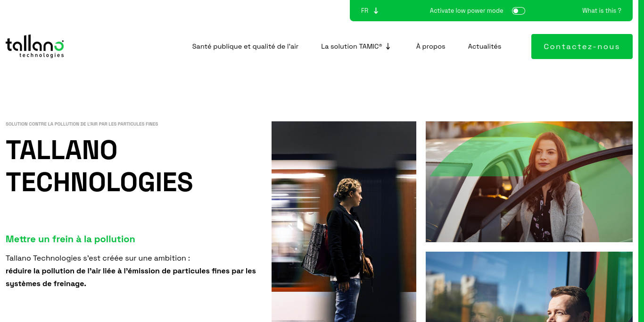Click the Tallano Technologies logo
Viewport: 644px width, 322px height.
pyautogui.click(x=35, y=47)
